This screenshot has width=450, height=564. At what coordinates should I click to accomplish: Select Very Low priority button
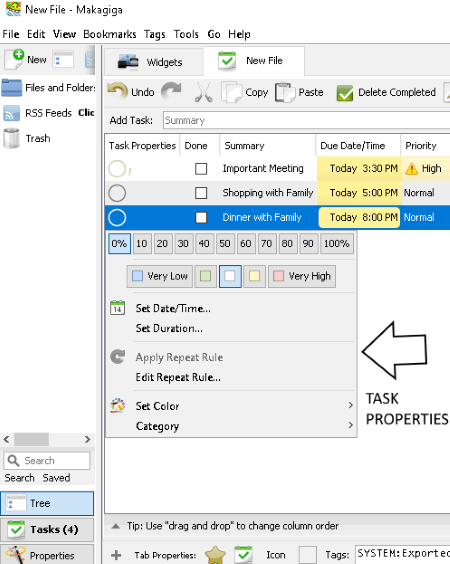(x=160, y=276)
